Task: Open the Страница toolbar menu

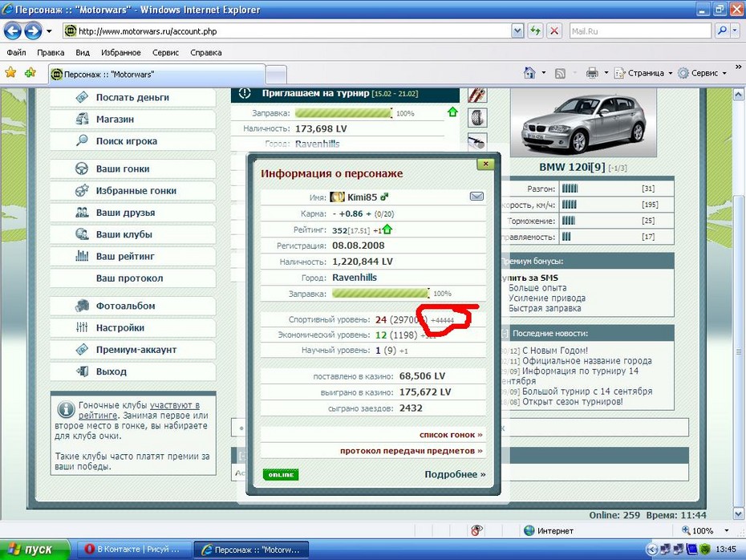Action: pyautogui.click(x=643, y=73)
